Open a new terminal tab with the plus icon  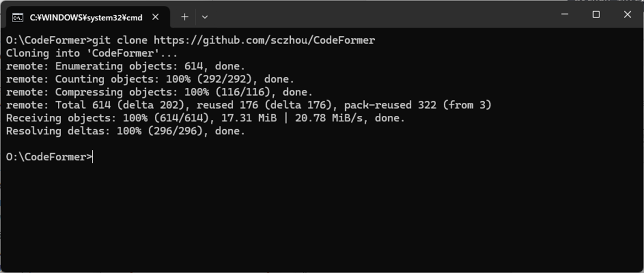coord(184,17)
